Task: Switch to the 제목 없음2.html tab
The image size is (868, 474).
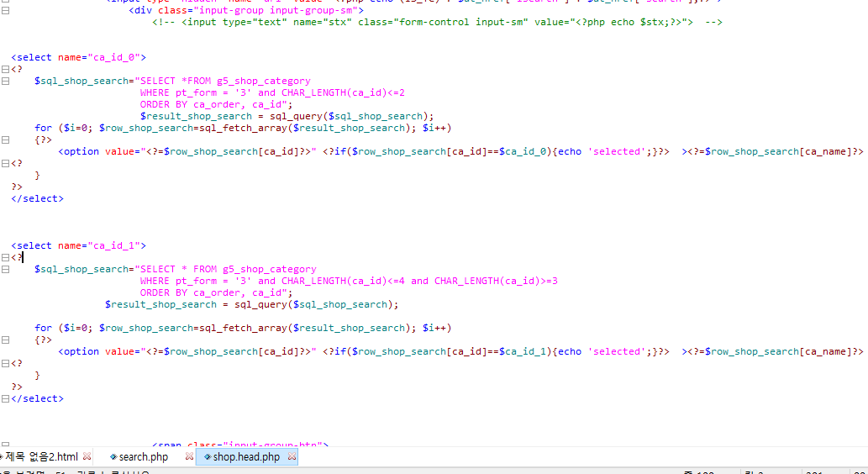Action: pos(41,457)
